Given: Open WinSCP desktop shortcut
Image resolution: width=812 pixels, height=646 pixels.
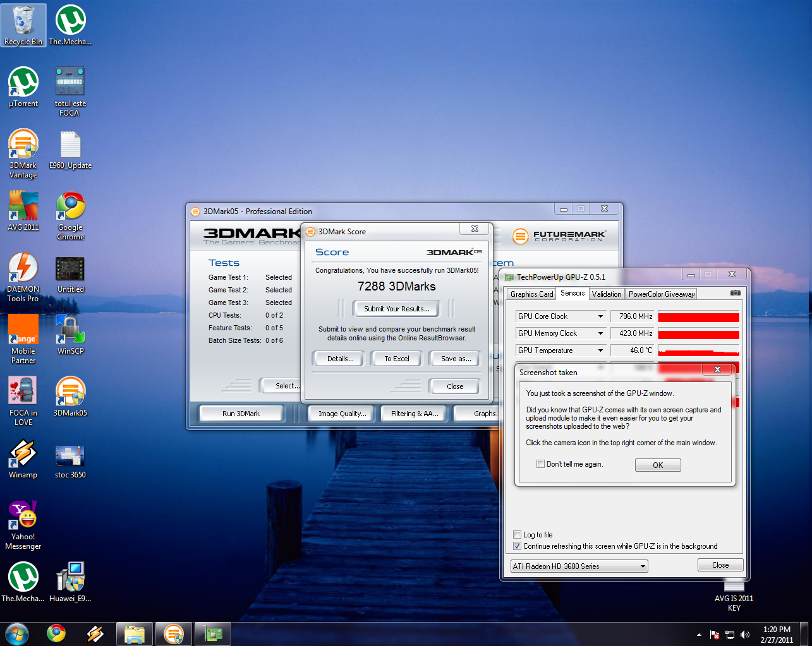Looking at the screenshot, I should [70, 335].
